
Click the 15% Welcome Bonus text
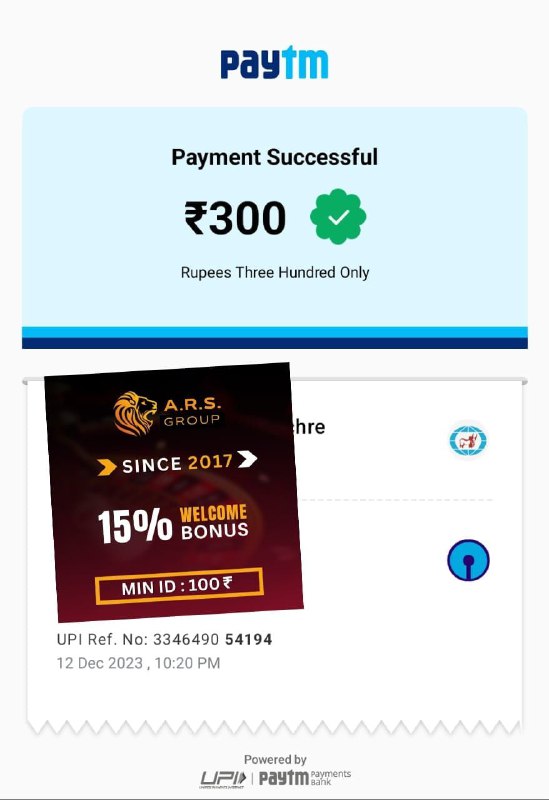tap(172, 525)
